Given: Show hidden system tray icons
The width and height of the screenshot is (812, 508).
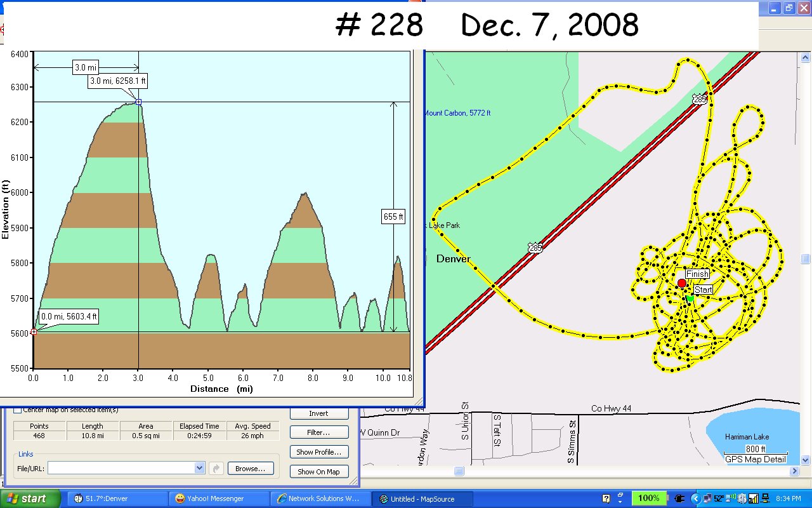Looking at the screenshot, I should pyautogui.click(x=696, y=498).
